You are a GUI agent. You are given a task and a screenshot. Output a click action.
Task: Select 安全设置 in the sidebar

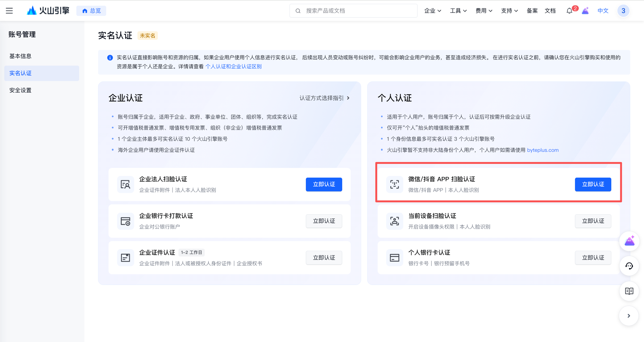pyautogui.click(x=42, y=90)
